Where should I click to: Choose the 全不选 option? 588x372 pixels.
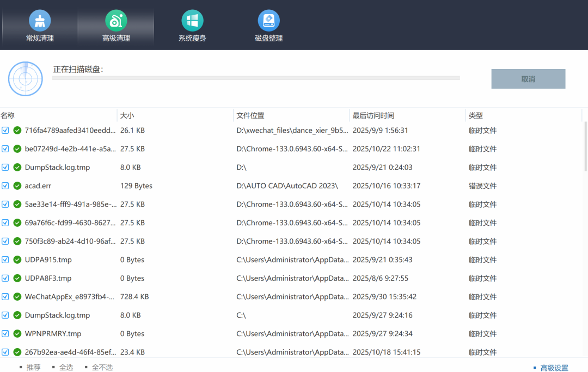(102, 367)
